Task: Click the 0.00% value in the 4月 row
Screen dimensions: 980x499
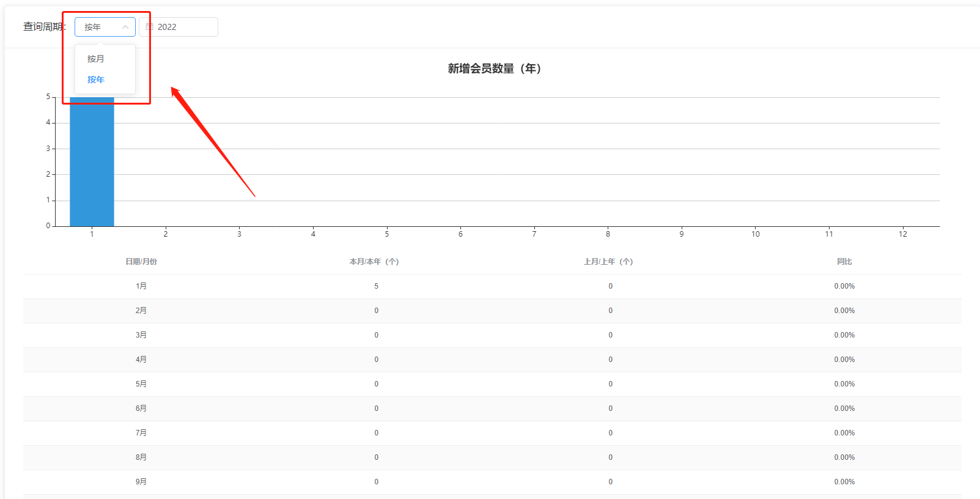Action: 844,360
